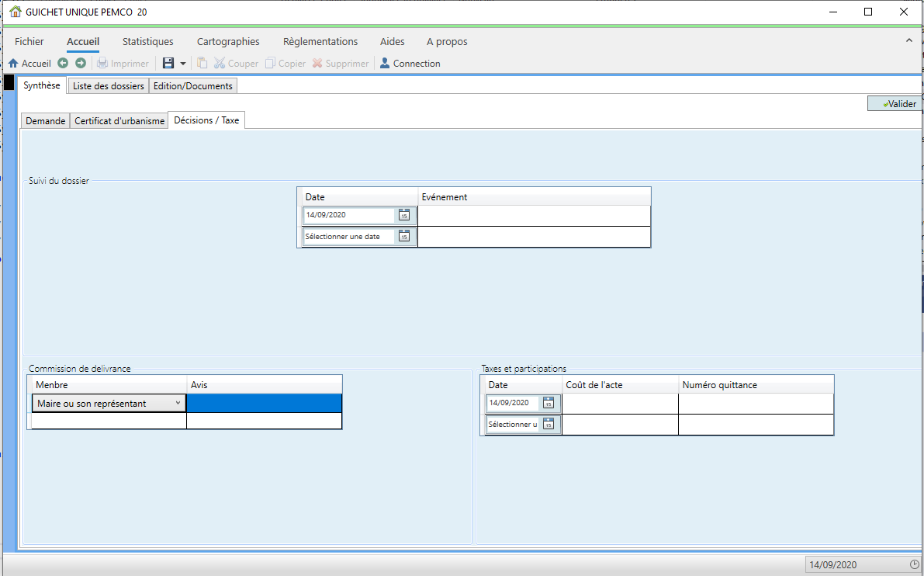The height and width of the screenshot is (576, 924).
Task: Click the Couper scissors icon
Action: 220,63
